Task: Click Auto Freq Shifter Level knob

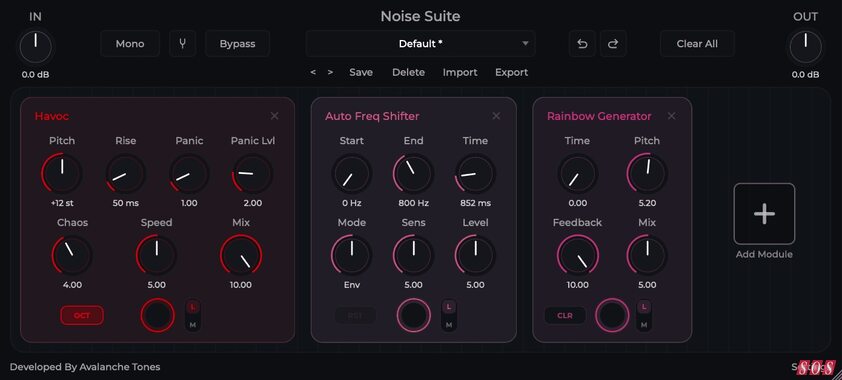Action: pyautogui.click(x=475, y=255)
